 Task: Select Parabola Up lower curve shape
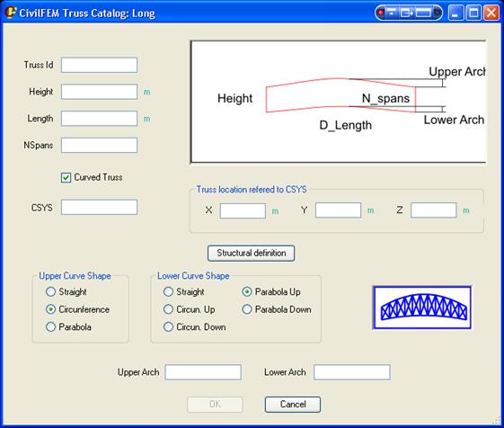coord(246,292)
